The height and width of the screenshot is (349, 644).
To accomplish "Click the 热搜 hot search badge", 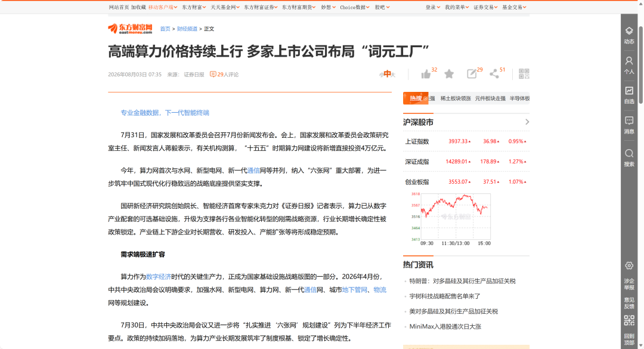I will (416, 98).
